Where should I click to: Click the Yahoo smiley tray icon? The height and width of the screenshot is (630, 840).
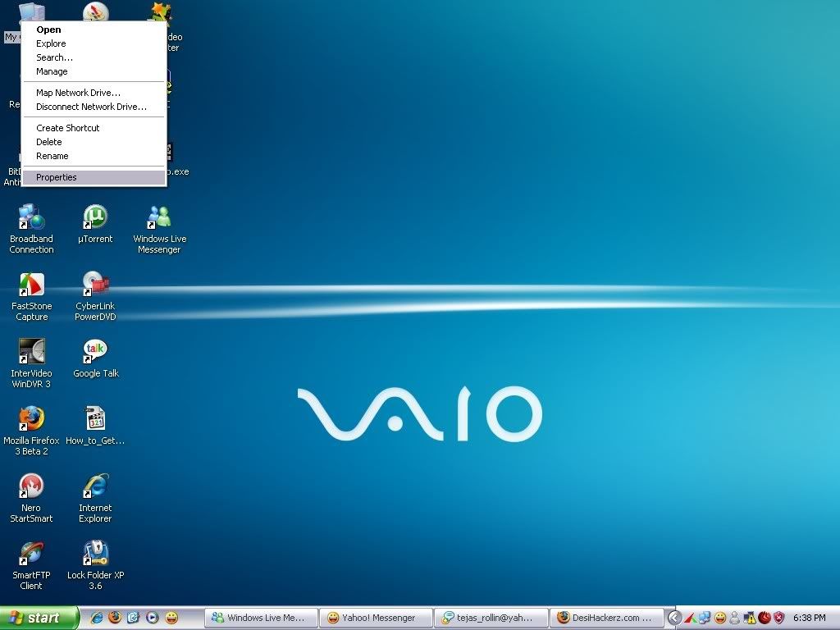[720, 618]
